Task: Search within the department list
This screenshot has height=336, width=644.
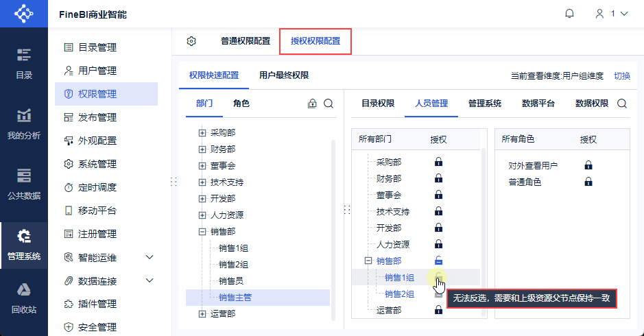Action: pyautogui.click(x=328, y=104)
